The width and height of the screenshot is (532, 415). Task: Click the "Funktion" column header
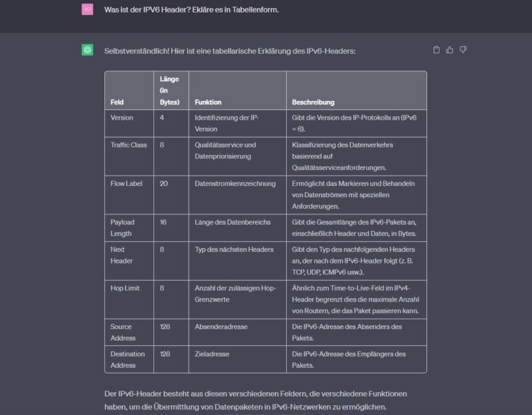208,102
